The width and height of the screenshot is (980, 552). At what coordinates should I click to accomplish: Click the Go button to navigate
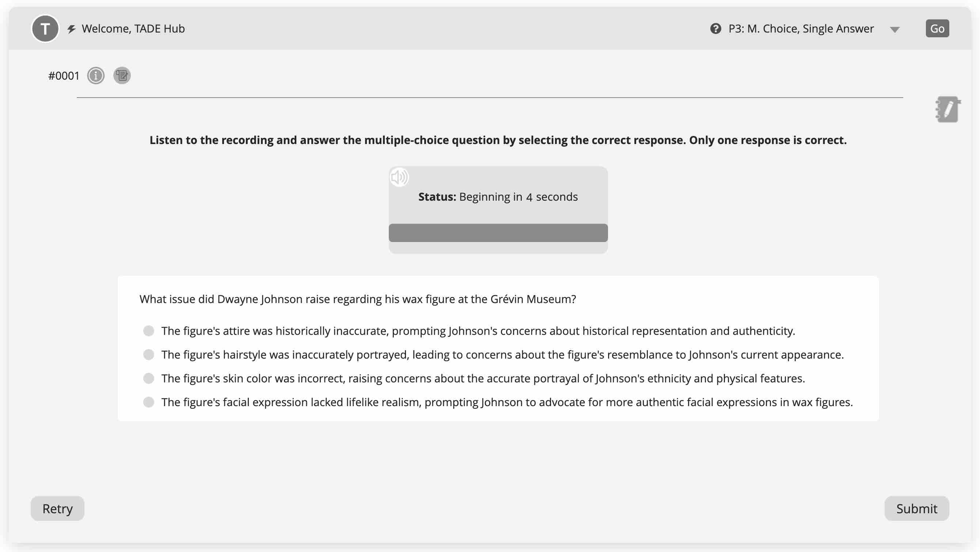point(936,28)
